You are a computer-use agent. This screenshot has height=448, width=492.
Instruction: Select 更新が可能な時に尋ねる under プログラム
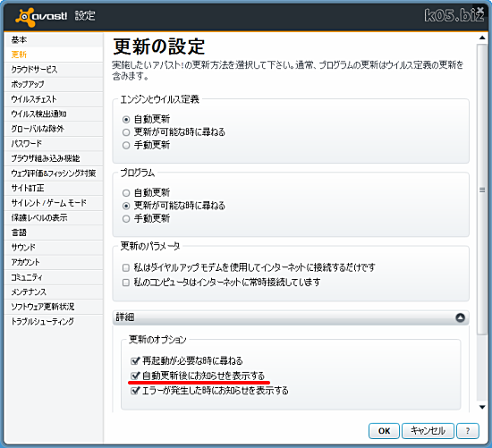(126, 206)
